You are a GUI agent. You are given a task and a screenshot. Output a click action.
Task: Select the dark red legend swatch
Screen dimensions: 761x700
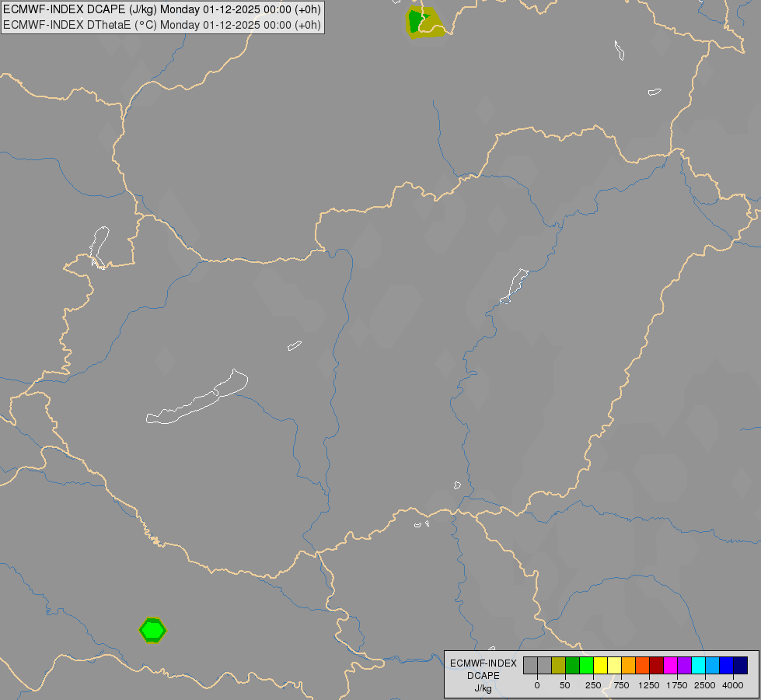tap(657, 666)
